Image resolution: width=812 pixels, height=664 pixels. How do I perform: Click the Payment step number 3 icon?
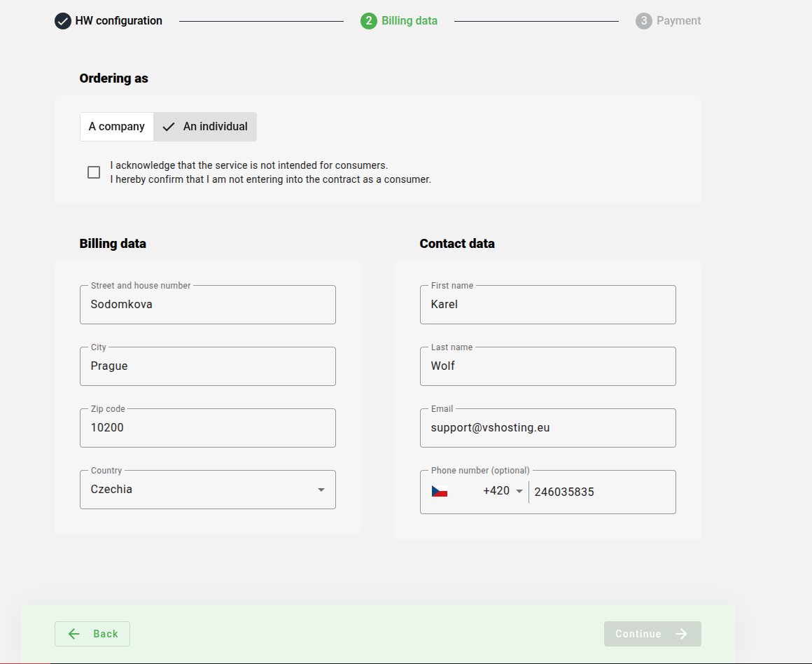pyautogui.click(x=644, y=21)
